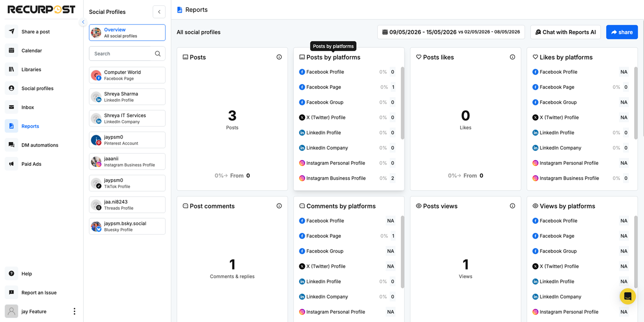Select jaanii Instagram Business Profile
The image size is (644, 322).
coord(127,162)
